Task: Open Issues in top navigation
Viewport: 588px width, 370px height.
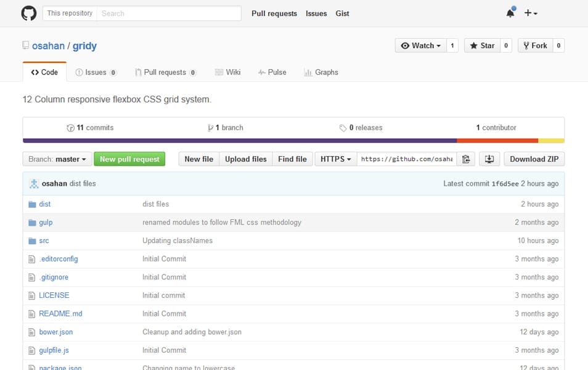Action: pos(316,14)
